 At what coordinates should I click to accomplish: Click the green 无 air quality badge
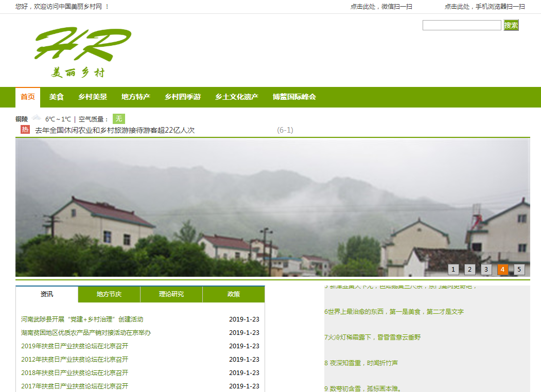pyautogui.click(x=119, y=119)
